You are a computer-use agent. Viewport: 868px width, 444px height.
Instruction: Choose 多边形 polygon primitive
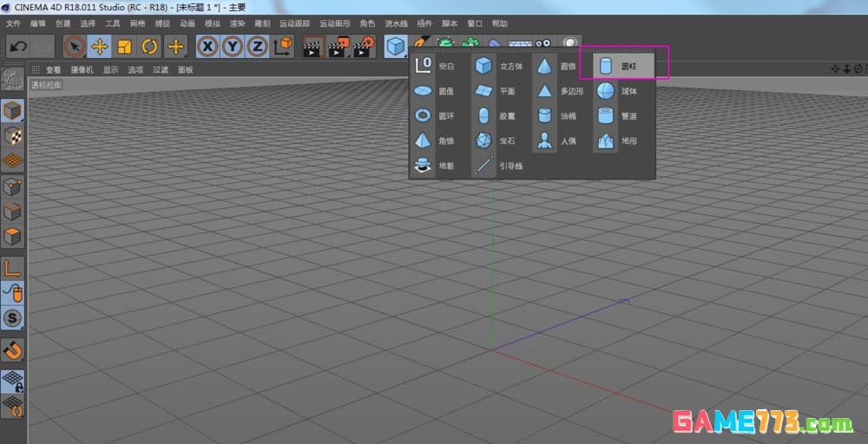coord(560,91)
